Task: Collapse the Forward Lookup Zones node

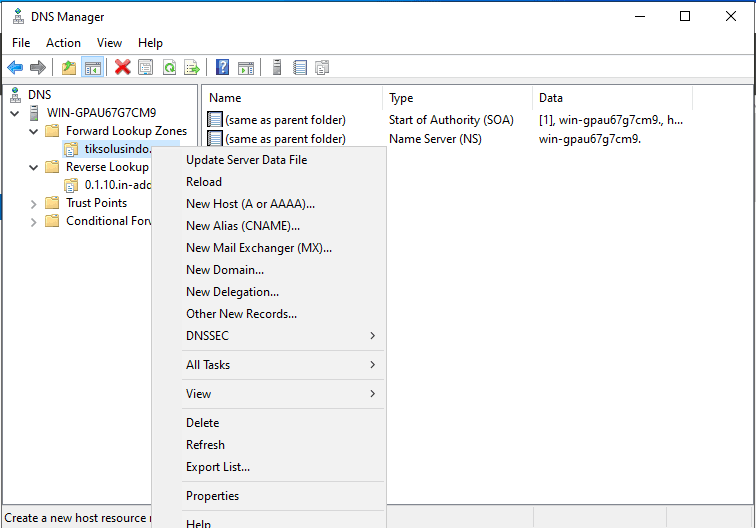Action: click(33, 131)
